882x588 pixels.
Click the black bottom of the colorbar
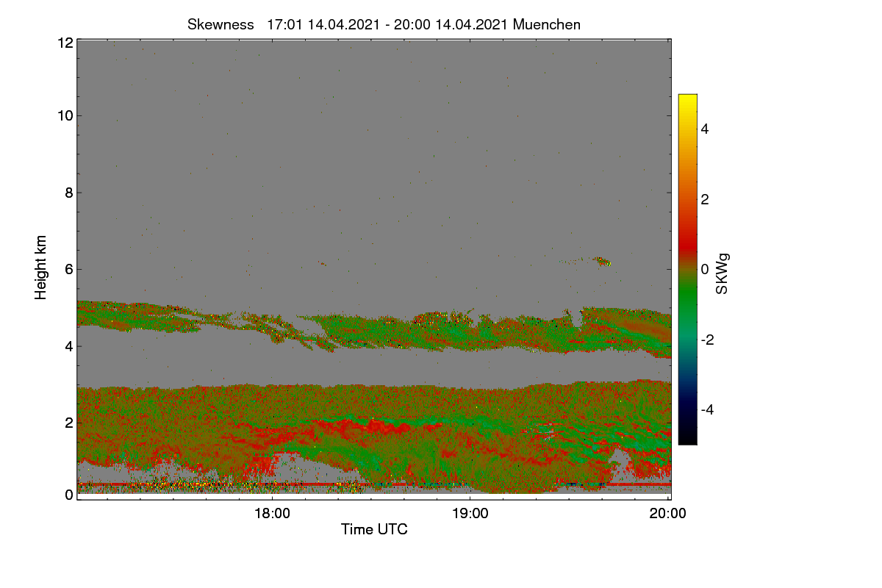(687, 440)
